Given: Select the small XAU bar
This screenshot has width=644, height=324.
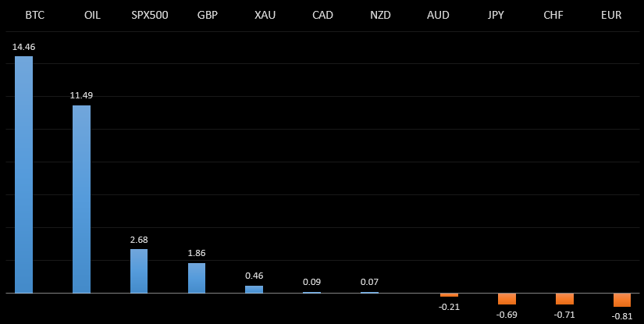Looking at the screenshot, I should pos(254,289).
